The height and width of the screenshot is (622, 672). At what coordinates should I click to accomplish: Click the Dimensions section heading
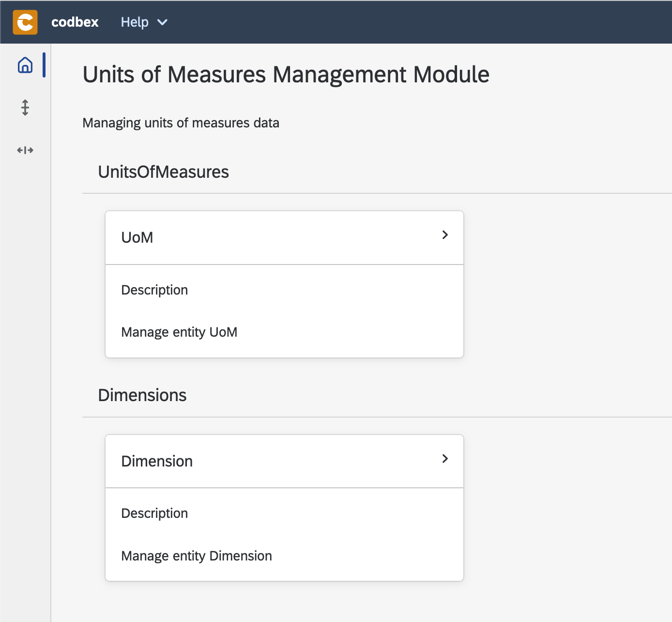pos(142,395)
